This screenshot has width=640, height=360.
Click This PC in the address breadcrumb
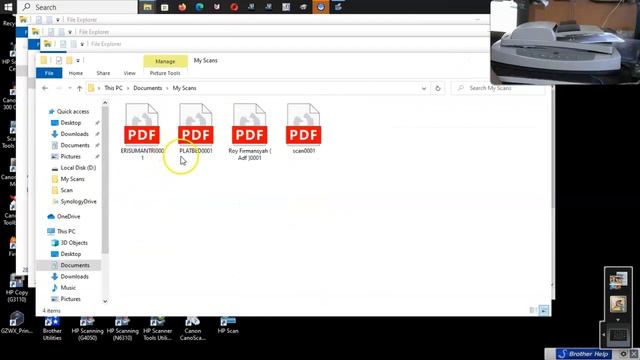pos(113,88)
